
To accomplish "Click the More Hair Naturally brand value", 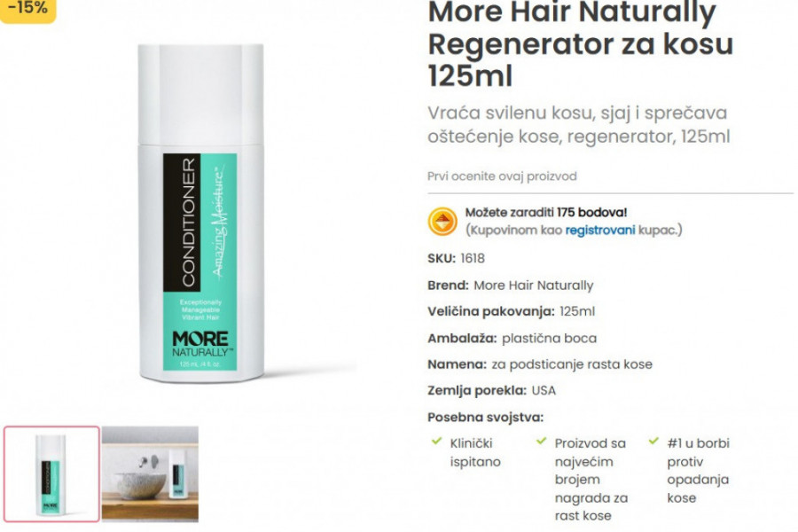I will pos(534,286).
